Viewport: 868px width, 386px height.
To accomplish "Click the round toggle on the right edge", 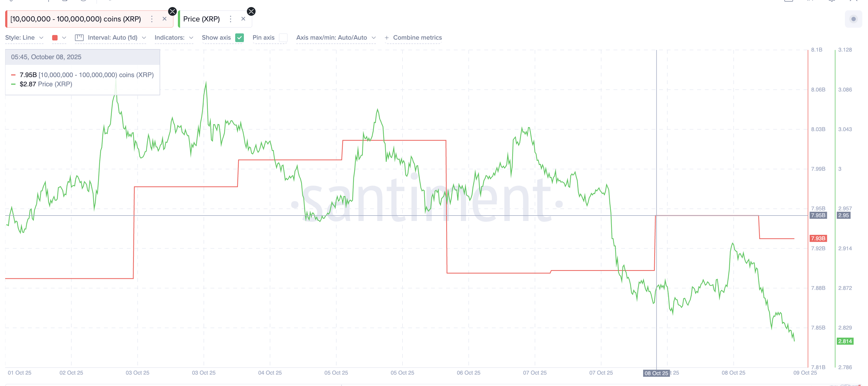I will (854, 19).
